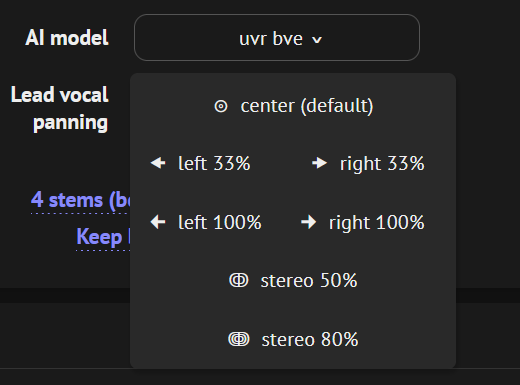The width and height of the screenshot is (520, 385).
Task: Click the AI model label
Action: point(67,37)
